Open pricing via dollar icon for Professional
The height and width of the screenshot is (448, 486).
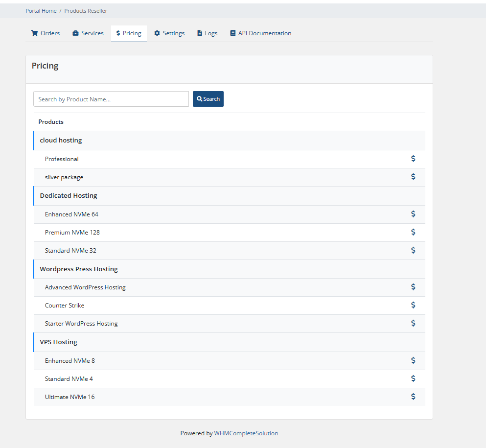click(413, 159)
